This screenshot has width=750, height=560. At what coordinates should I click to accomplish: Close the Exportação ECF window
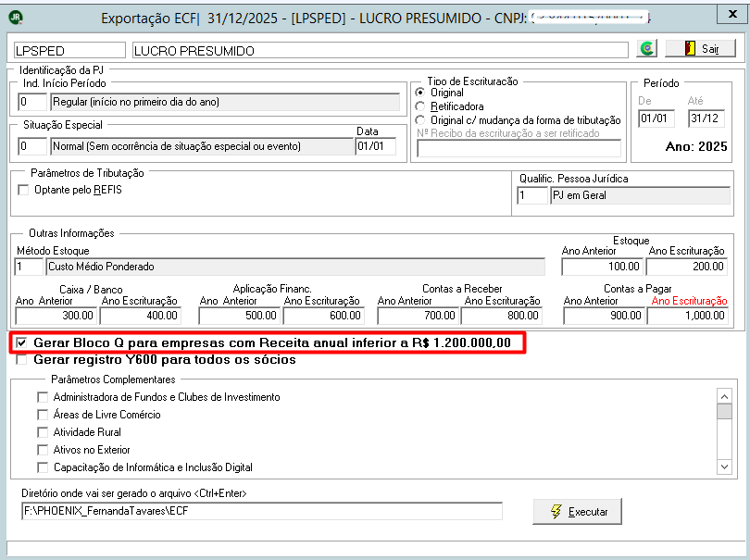pos(731,14)
